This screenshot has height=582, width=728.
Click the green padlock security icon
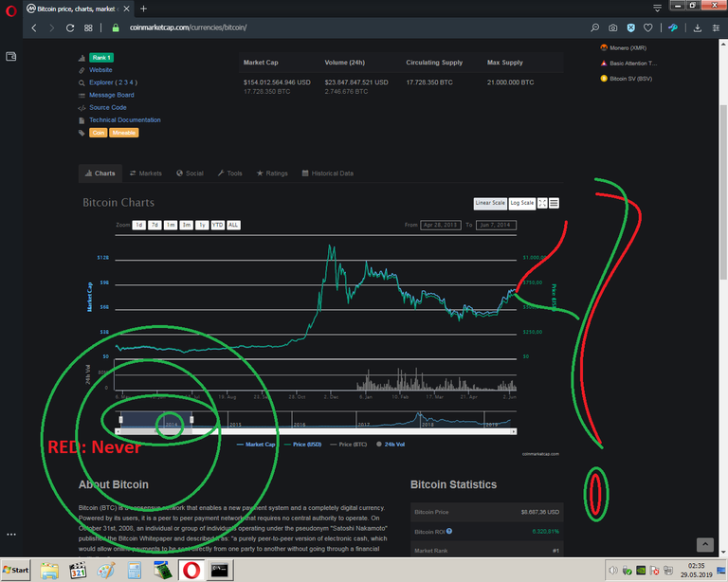point(116,27)
